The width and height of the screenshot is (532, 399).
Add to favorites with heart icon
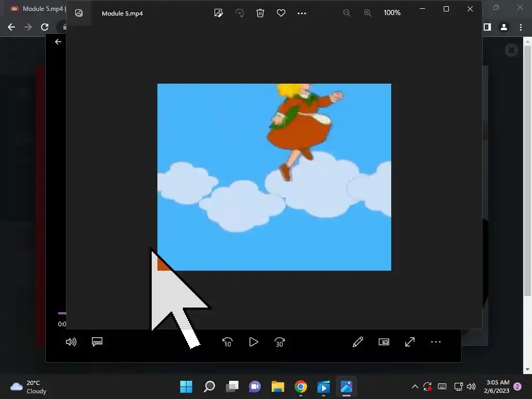281,13
